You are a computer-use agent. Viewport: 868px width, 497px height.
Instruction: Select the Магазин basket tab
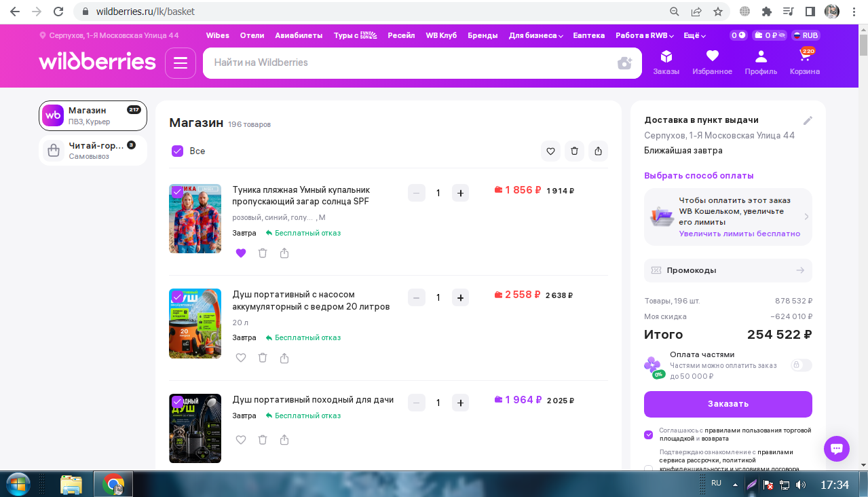93,115
